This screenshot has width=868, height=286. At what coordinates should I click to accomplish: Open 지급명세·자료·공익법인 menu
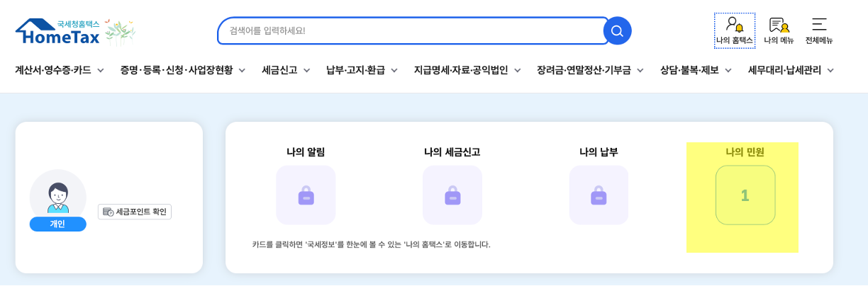[467, 70]
